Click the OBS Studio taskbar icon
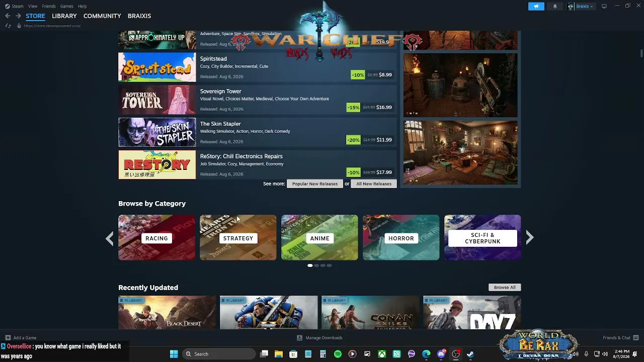Image resolution: width=644 pixels, height=362 pixels. coord(456,354)
